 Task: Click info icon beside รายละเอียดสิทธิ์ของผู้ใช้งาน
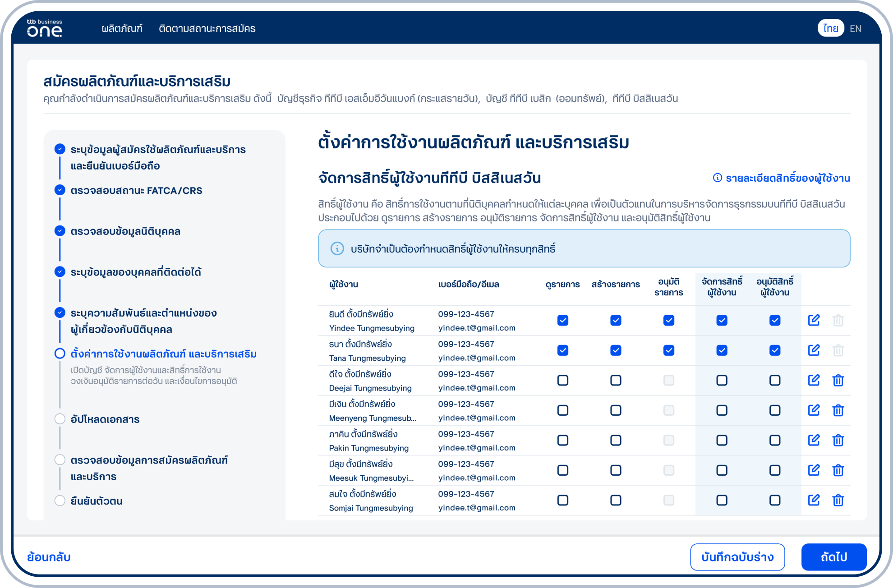(x=717, y=178)
